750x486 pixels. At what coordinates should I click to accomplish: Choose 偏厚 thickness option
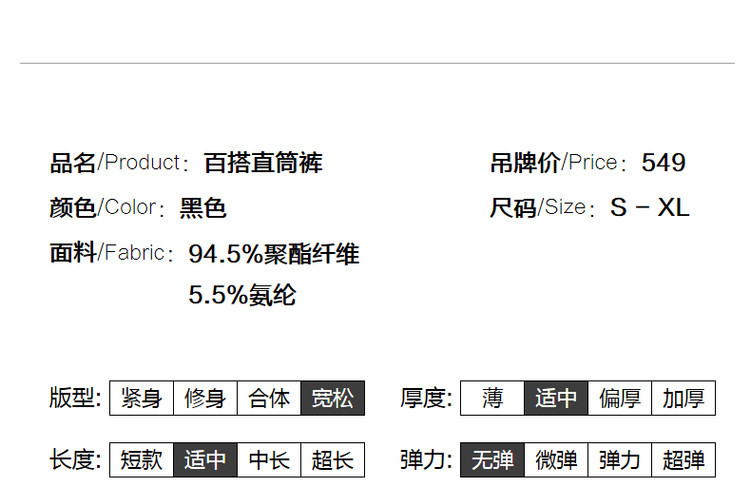[620, 398]
